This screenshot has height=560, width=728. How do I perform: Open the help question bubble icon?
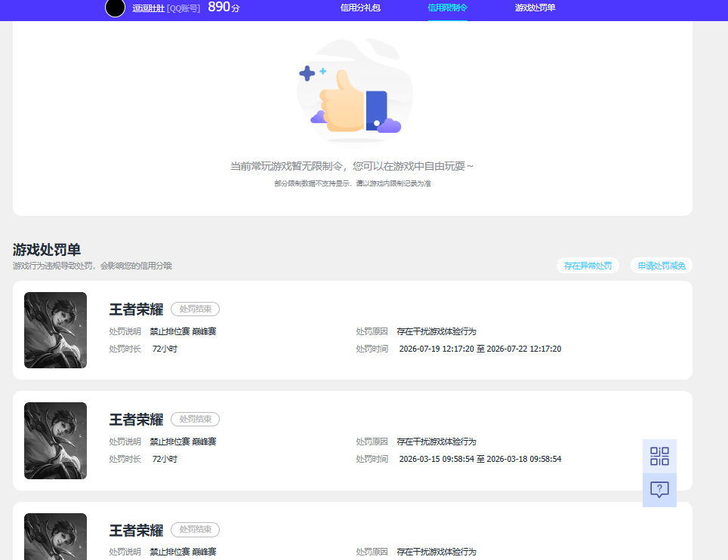coord(659,490)
